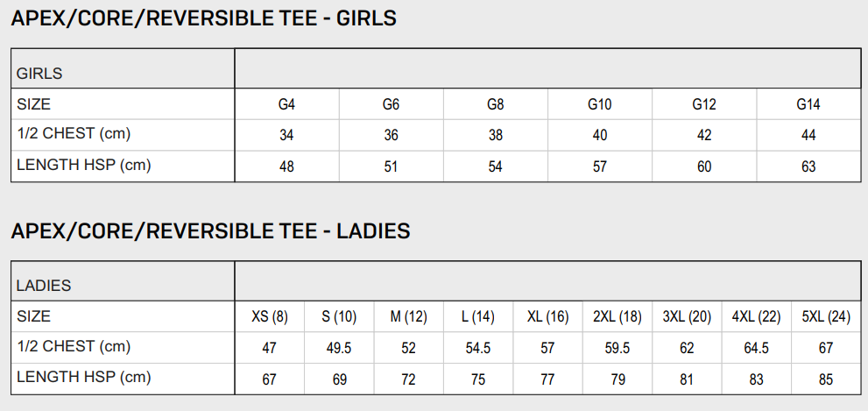Select the G14 size column header
The image size is (868, 411).
click(808, 105)
